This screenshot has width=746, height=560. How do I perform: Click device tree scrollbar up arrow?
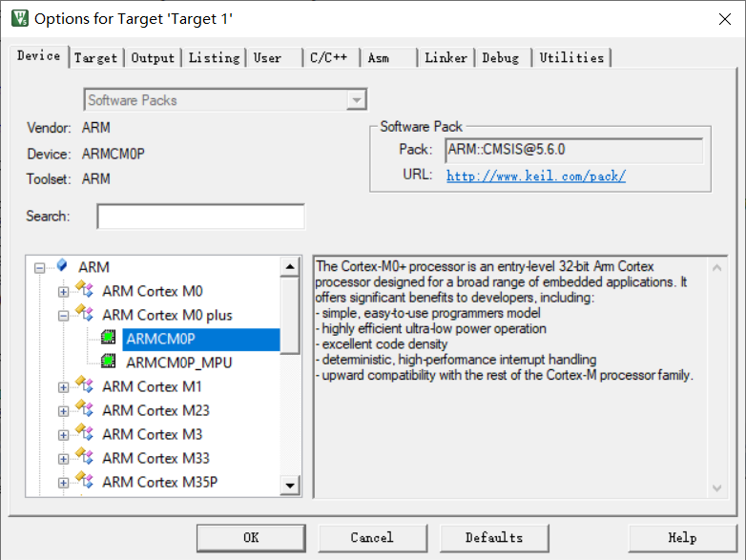pos(290,267)
